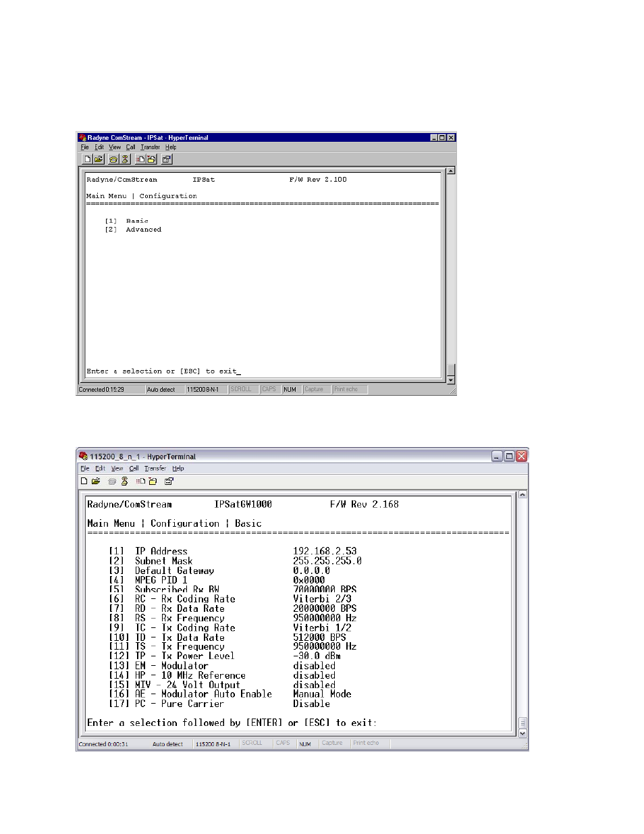
Task: Click Open icon in Radyne ComStream window
Action: click(99, 159)
